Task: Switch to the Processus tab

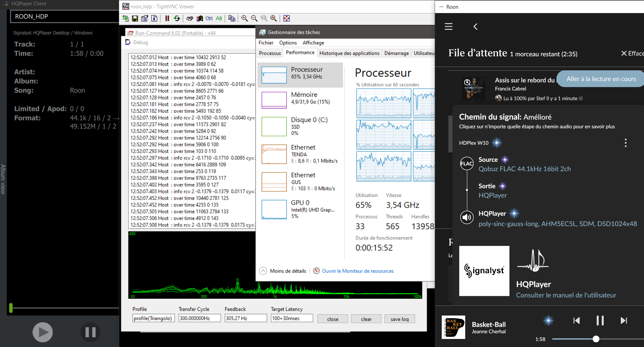Action: [270, 53]
